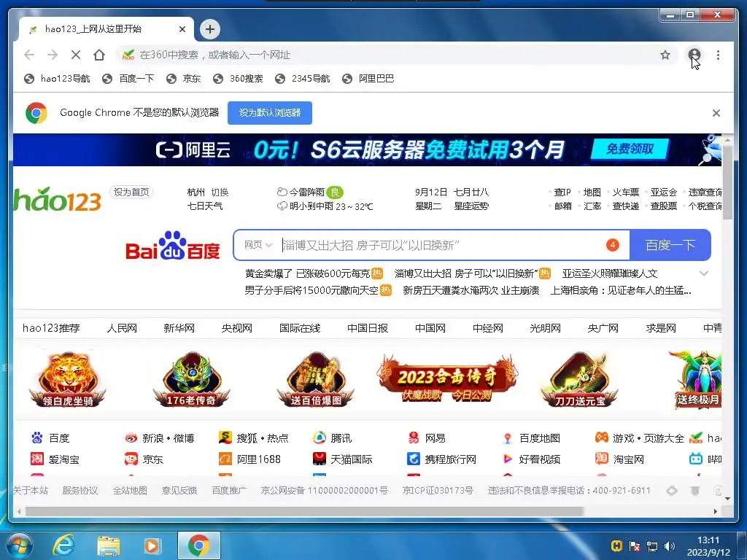The image size is (747, 560).
Task: Open Windows Explorer folder on taskbar
Action: pyautogui.click(x=108, y=545)
